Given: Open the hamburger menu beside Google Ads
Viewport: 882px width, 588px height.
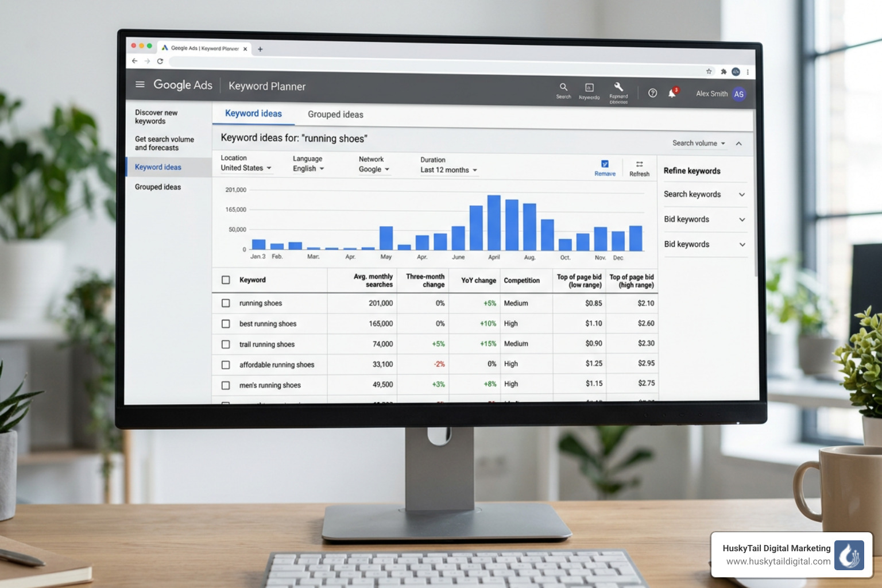Looking at the screenshot, I should pyautogui.click(x=140, y=84).
